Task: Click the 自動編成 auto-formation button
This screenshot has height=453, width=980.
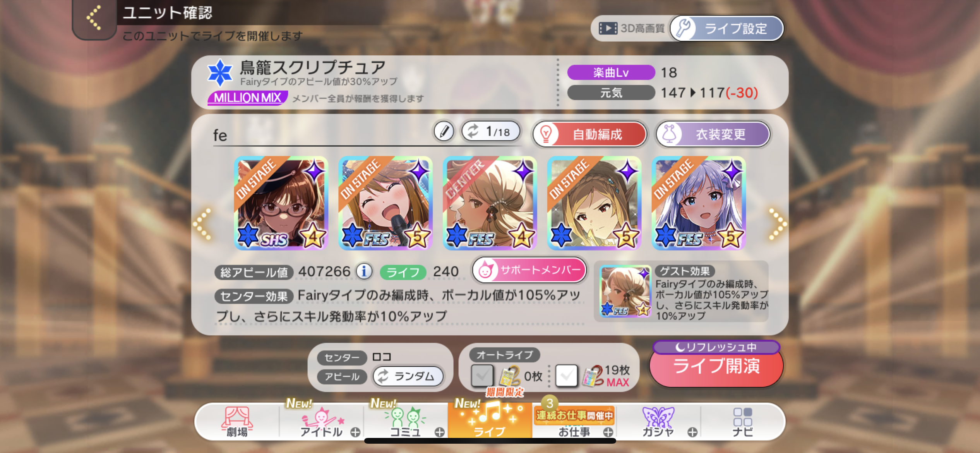Action: click(589, 134)
